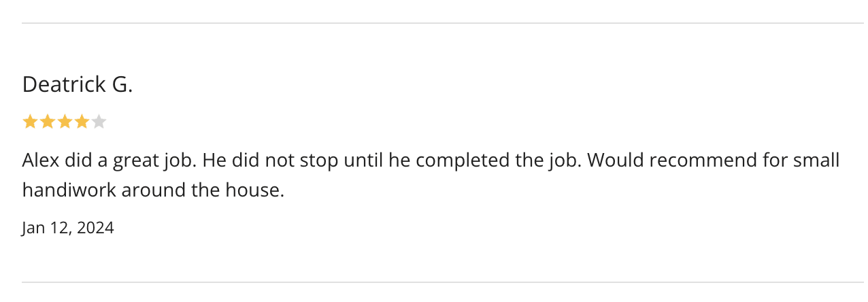Image resolution: width=868 pixels, height=302 pixels.
Task: Select reviewer name Deatrick G.
Action: [x=77, y=84]
